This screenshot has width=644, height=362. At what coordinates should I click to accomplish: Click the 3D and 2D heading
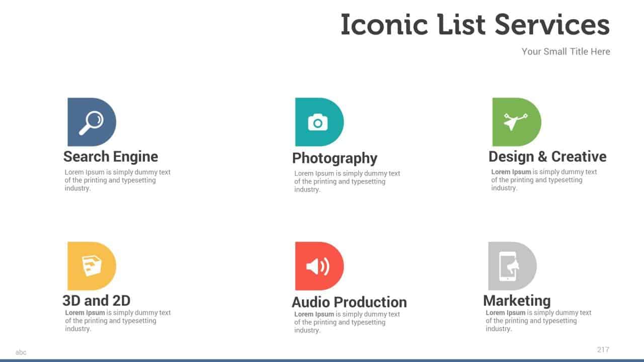[96, 300]
